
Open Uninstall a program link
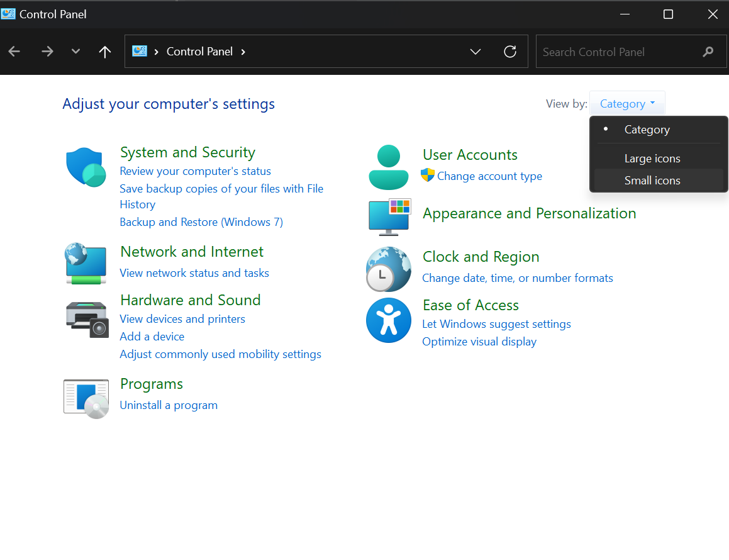tap(169, 405)
